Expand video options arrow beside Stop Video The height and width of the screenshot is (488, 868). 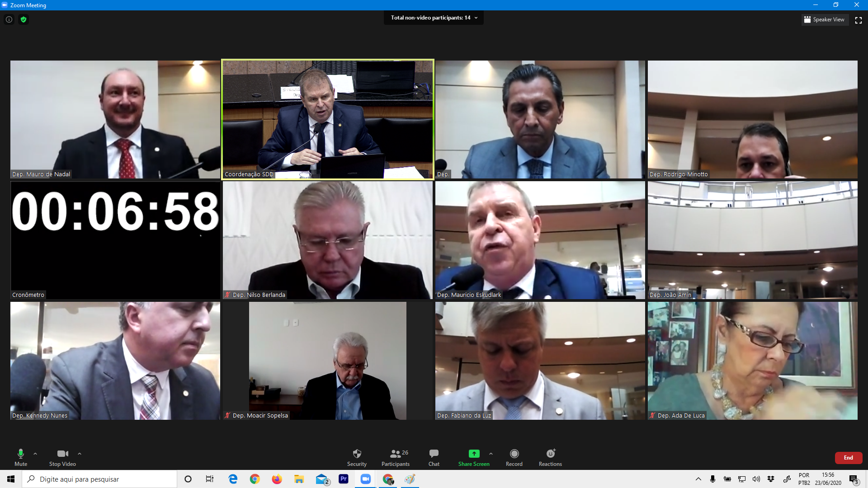[80, 454]
